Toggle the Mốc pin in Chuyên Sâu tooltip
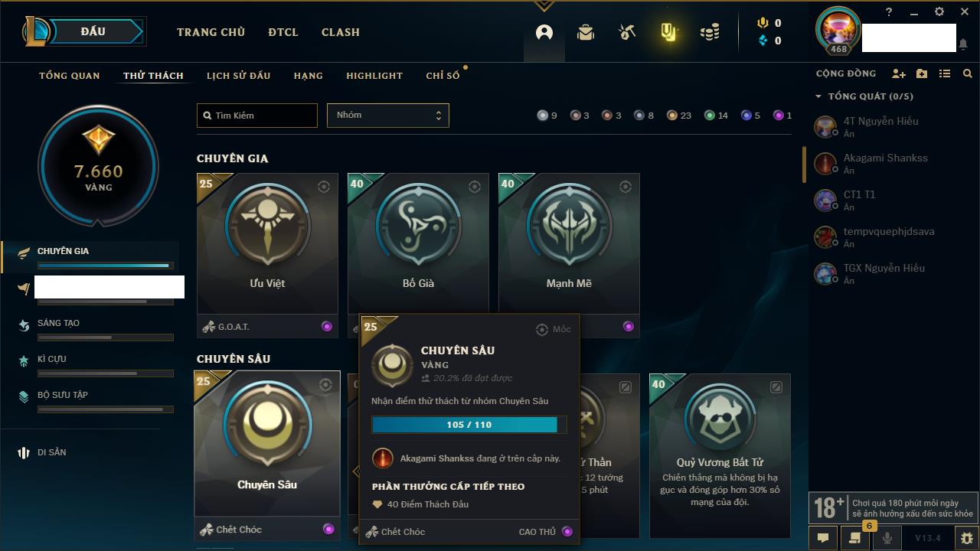The height and width of the screenshot is (551, 980). click(x=553, y=329)
